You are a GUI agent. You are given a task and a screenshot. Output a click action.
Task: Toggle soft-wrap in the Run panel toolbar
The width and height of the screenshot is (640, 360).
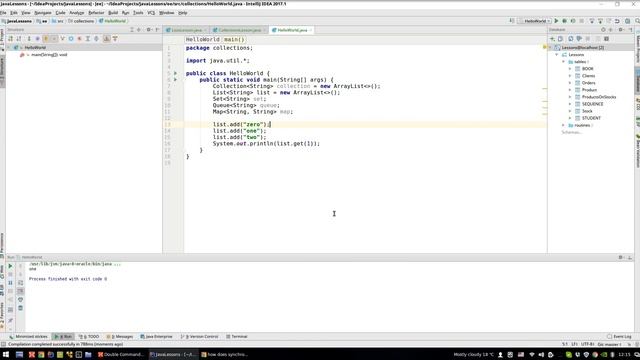pos(20,283)
